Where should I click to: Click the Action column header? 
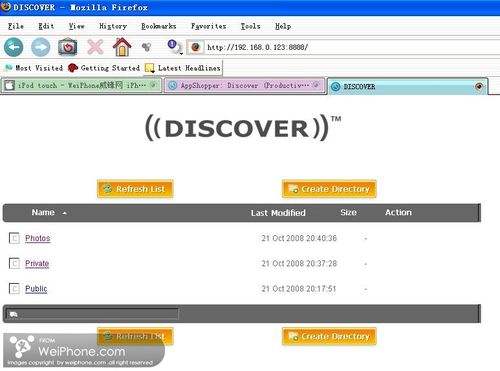click(398, 212)
